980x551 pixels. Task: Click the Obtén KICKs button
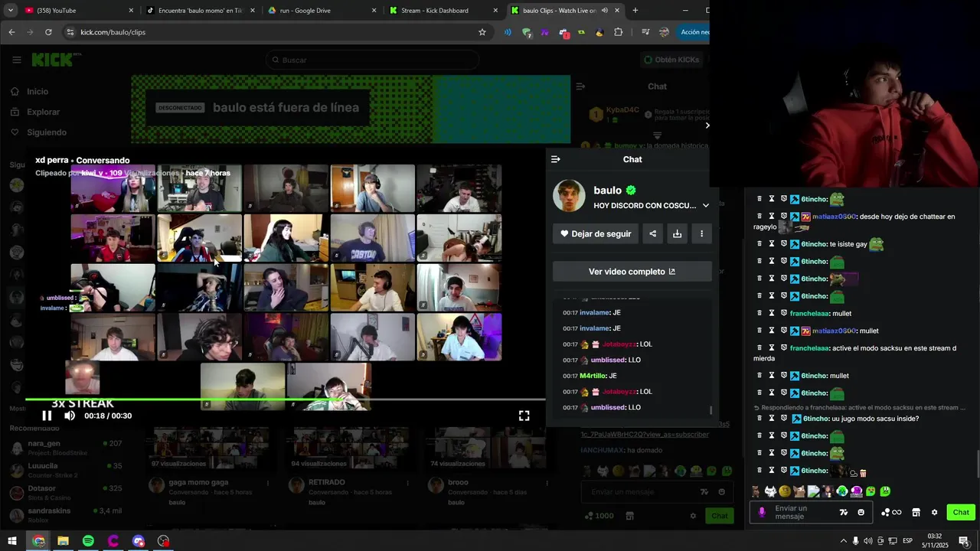671,60
